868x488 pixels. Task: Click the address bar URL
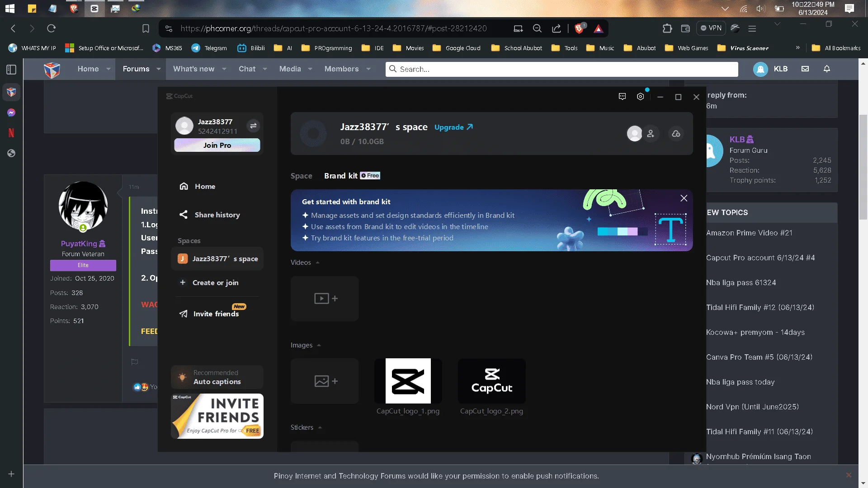coord(334,28)
